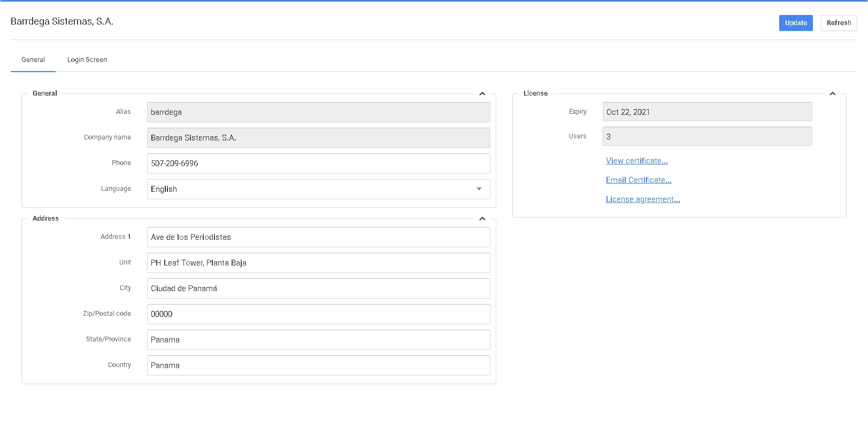Focus the Address 1 field

318,237
